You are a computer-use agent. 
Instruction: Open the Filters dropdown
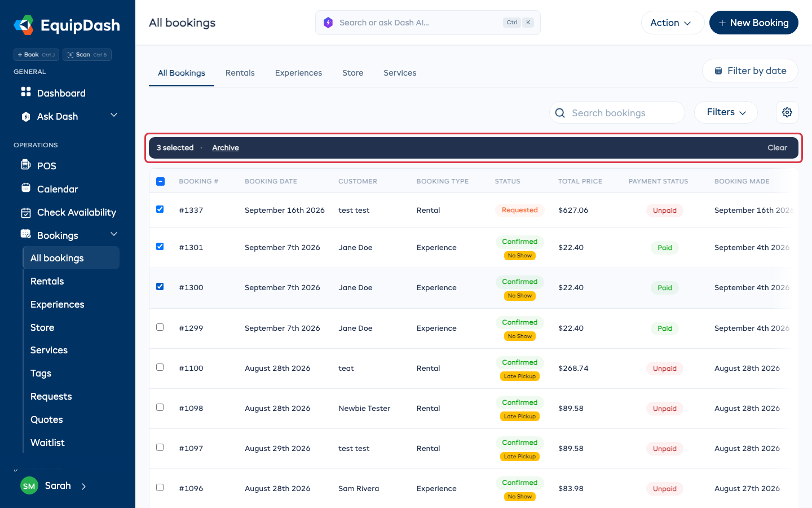(726, 112)
